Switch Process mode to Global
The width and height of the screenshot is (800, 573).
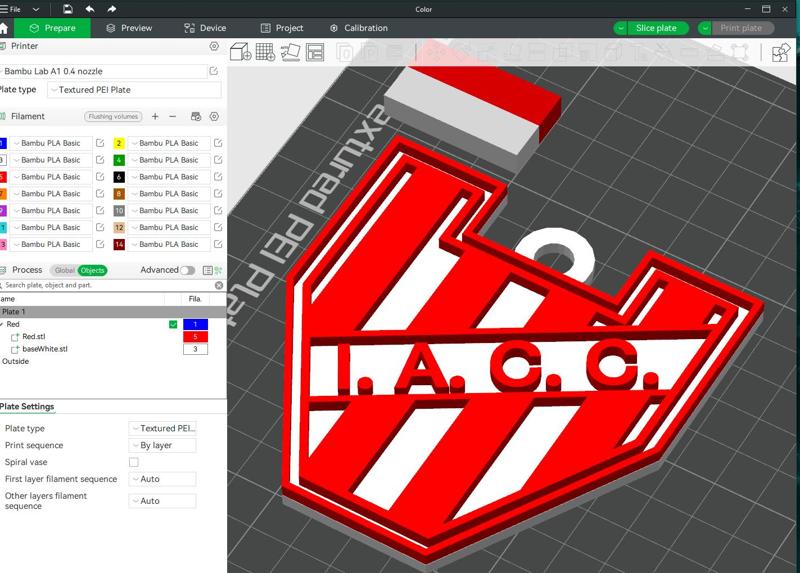click(64, 270)
